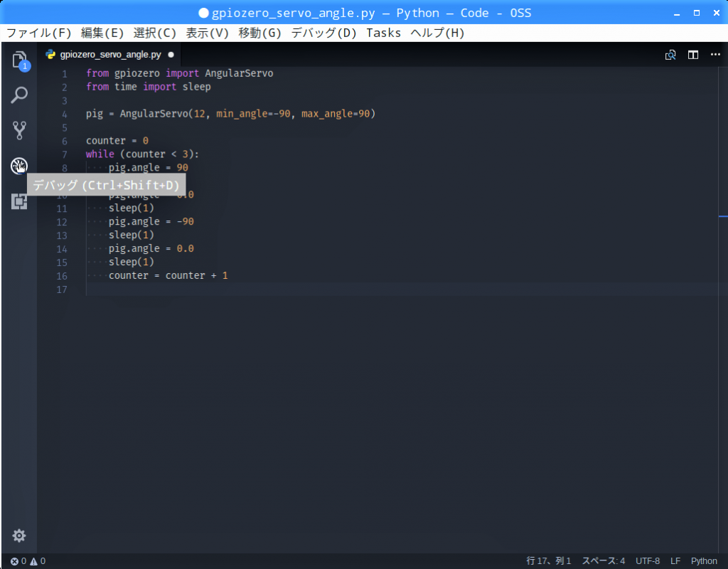This screenshot has height=569, width=728.
Task: Open the Manage gear icon
Action: (x=19, y=536)
